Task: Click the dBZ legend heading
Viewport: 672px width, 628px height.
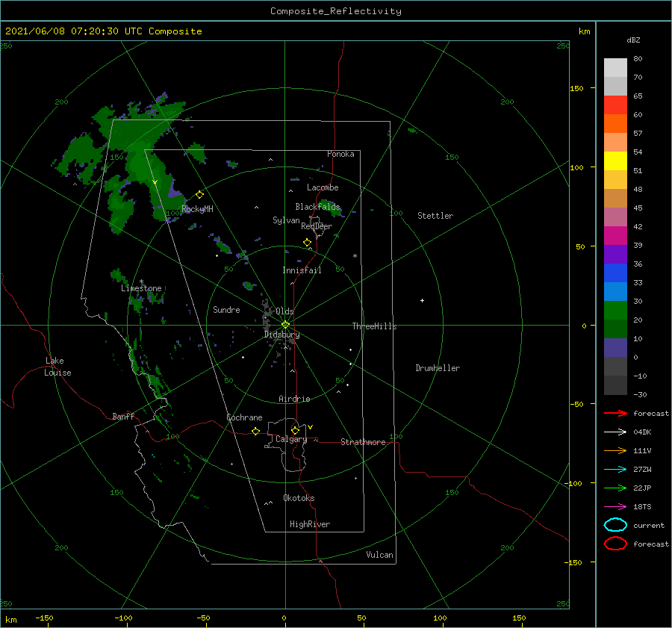Action: tap(633, 40)
